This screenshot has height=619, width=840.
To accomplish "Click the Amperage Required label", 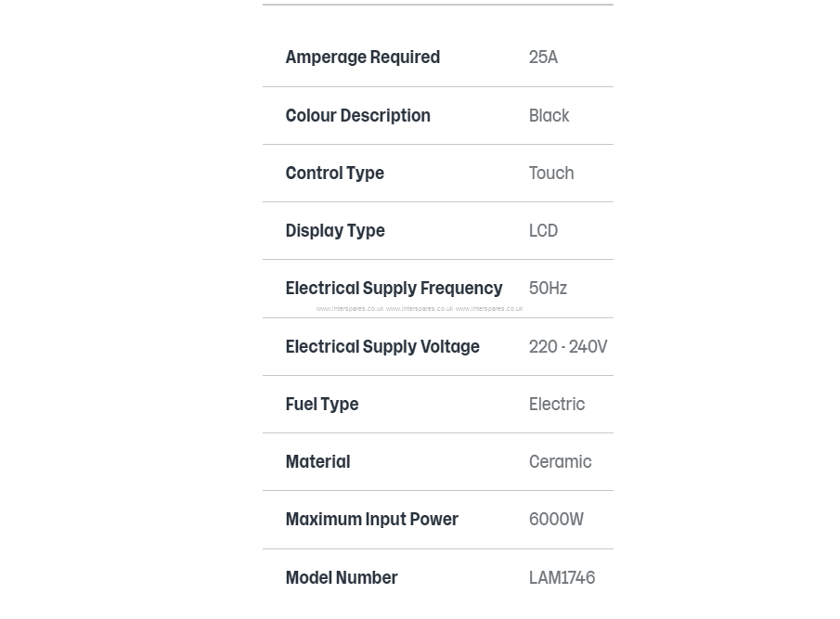I will (x=363, y=58).
